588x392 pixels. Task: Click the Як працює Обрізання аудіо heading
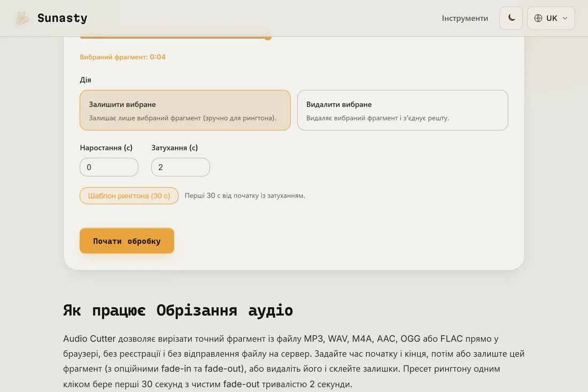178,310
